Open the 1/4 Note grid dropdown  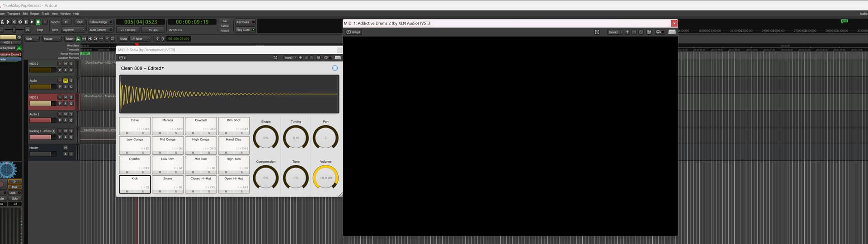point(141,39)
